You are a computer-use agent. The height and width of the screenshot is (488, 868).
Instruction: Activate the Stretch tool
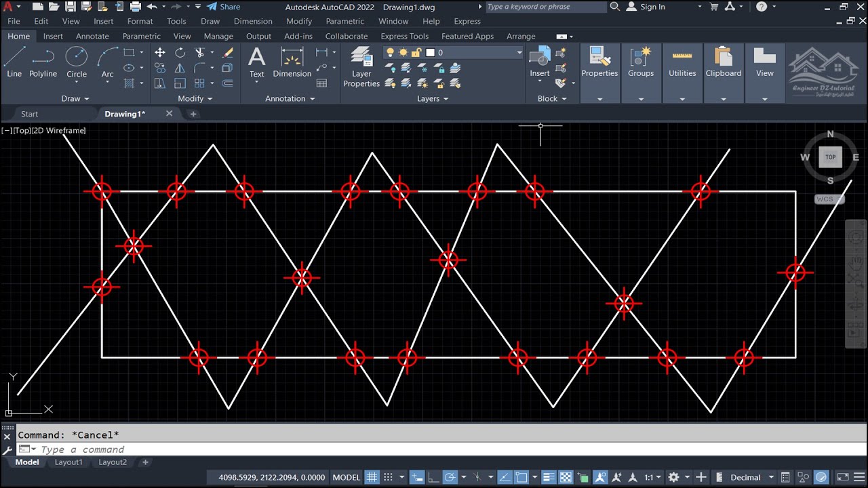(160, 83)
